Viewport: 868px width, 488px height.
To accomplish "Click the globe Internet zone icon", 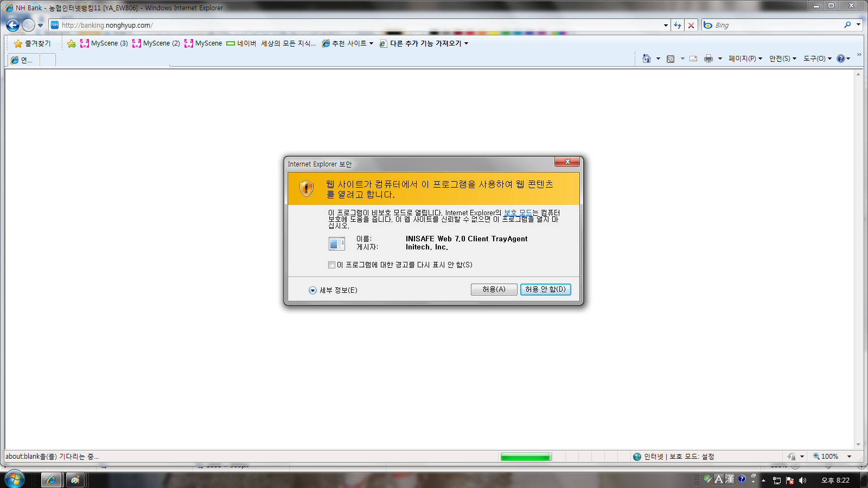I will pos(637,457).
